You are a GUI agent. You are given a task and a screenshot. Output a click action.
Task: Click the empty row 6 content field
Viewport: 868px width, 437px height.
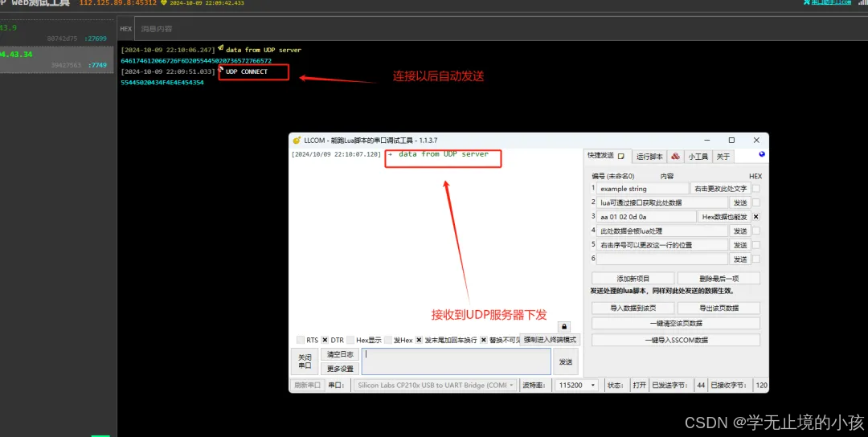click(x=662, y=259)
